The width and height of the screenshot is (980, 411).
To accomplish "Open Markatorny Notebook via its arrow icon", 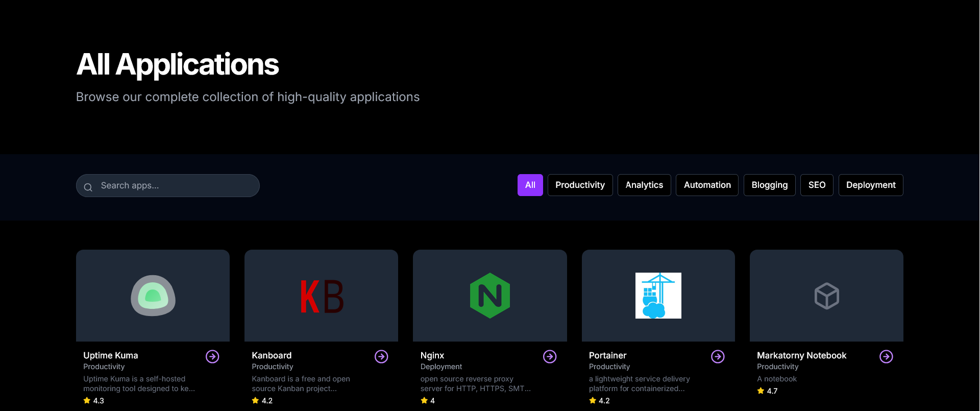I will (x=886, y=356).
